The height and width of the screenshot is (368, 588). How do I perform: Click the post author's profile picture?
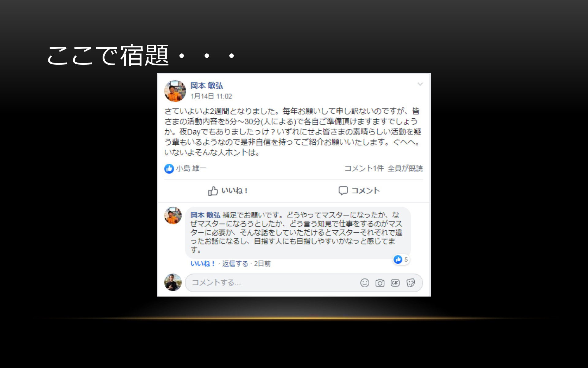175,91
